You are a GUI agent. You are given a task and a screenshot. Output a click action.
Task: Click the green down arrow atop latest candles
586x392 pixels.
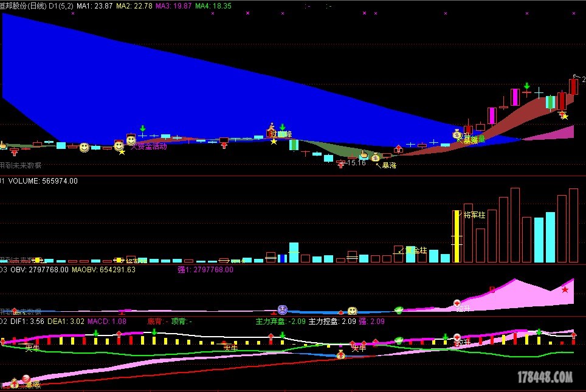pos(527,86)
